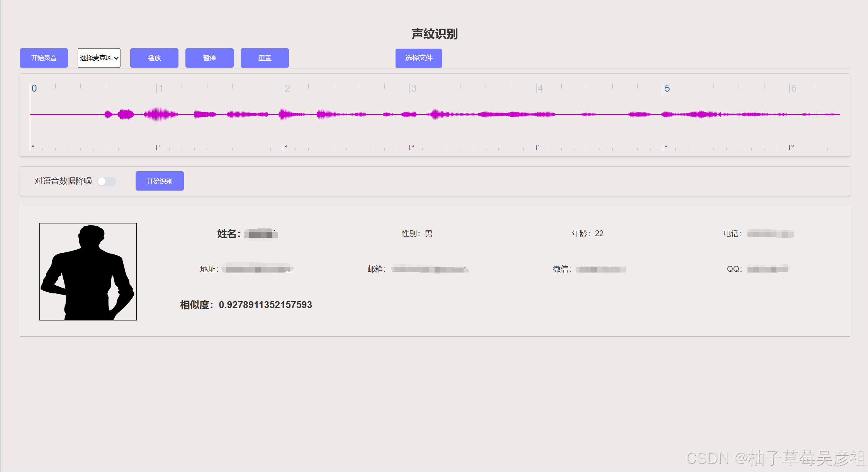Click the 相似度 similarity score value
Screen dimensions: 868x472
265,305
